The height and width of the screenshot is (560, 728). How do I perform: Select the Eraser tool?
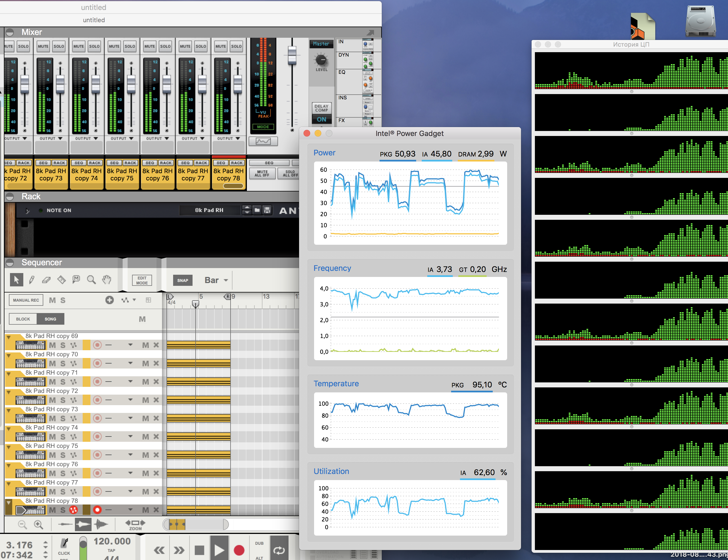tap(46, 280)
